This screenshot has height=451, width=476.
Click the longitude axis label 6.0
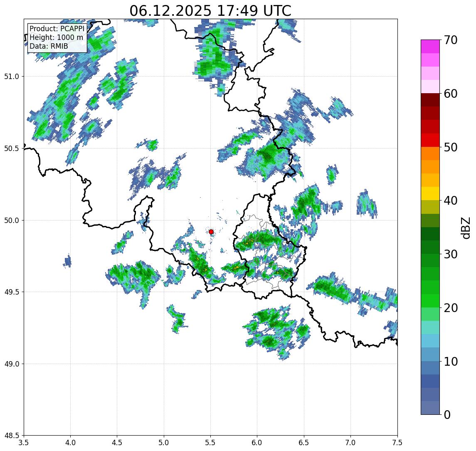click(257, 443)
